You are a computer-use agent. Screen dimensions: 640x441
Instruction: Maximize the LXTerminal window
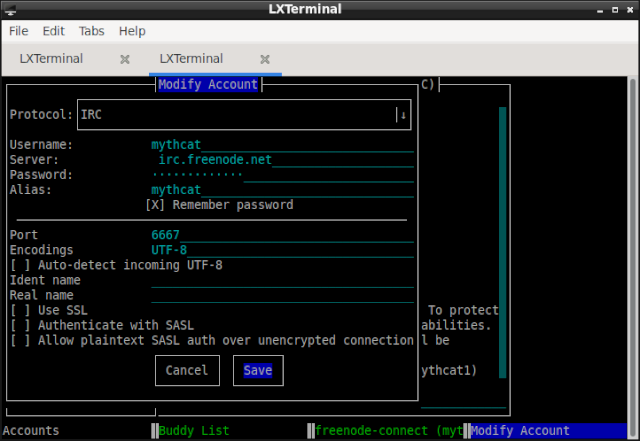tap(615, 10)
